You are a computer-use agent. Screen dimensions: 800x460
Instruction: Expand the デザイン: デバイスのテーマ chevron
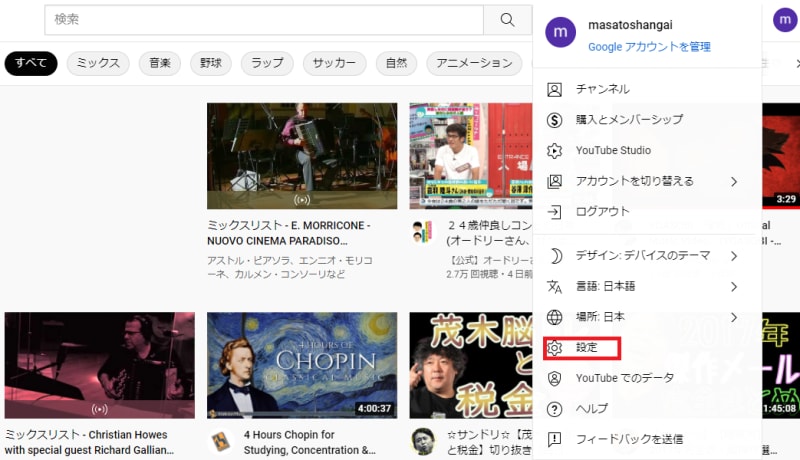coord(733,256)
